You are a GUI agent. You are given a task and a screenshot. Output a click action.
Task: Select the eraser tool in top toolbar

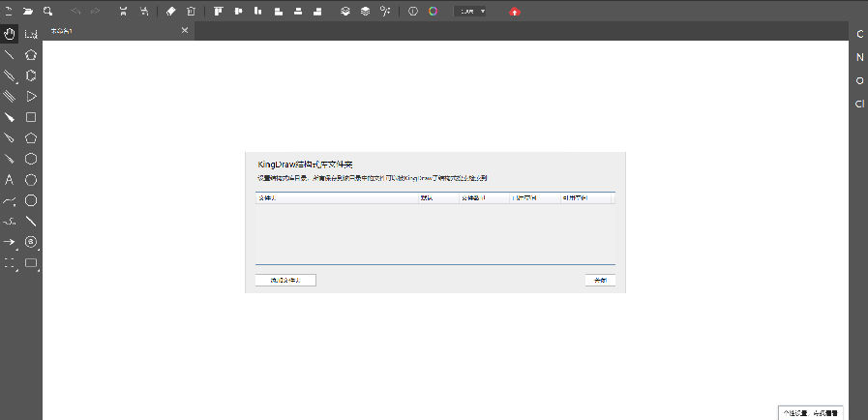171,11
